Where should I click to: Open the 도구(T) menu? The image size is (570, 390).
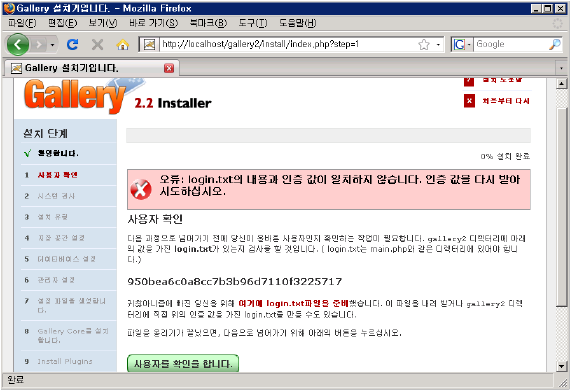click(253, 23)
